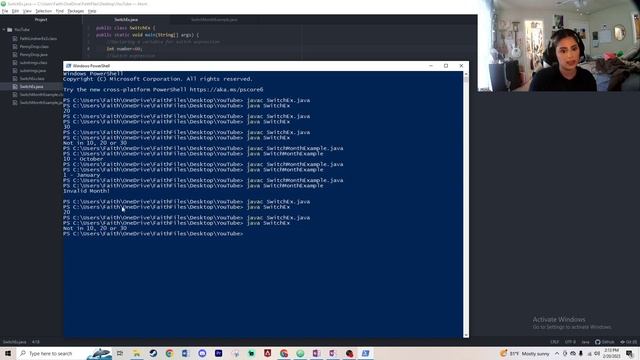The image size is (640, 360).
Task: Open Premiere Pro from the taskbar
Action: pyautogui.click(x=218, y=353)
